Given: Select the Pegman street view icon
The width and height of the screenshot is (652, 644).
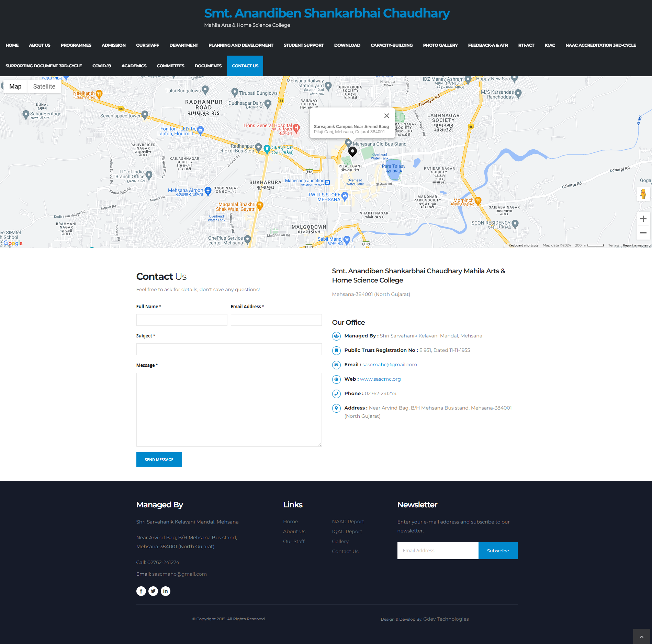Looking at the screenshot, I should [643, 194].
